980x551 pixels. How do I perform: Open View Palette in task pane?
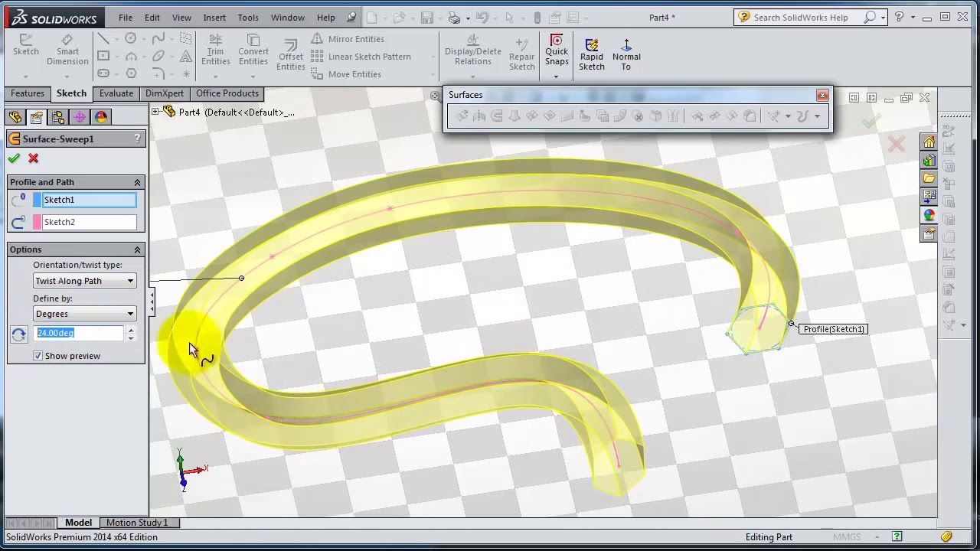pyautogui.click(x=929, y=197)
